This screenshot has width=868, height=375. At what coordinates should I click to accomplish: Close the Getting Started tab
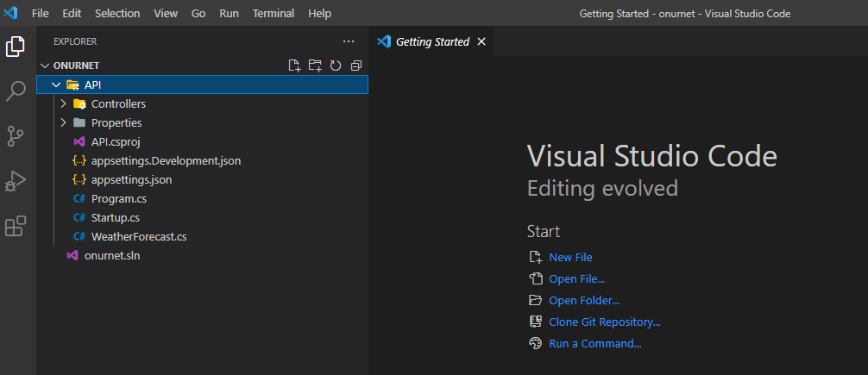(481, 41)
